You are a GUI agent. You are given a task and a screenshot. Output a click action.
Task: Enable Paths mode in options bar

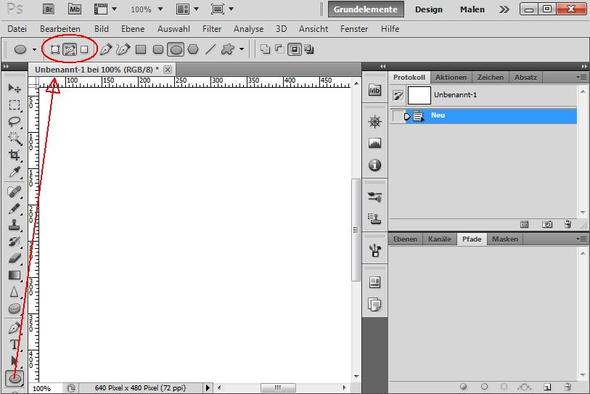(70, 49)
